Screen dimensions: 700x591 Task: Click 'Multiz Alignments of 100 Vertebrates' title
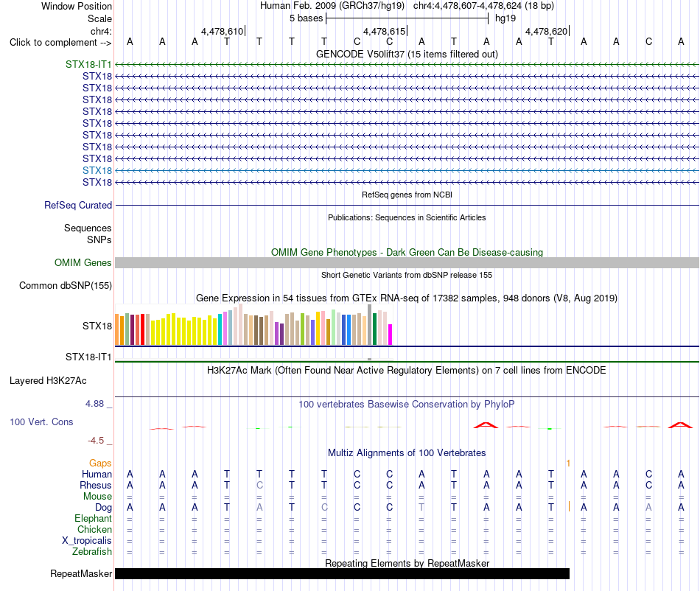[407, 453]
